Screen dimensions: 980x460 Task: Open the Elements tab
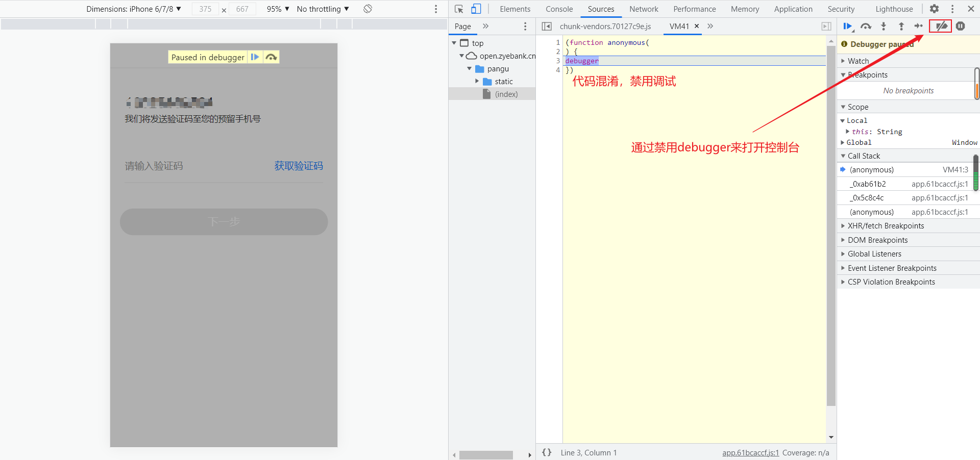pos(515,9)
